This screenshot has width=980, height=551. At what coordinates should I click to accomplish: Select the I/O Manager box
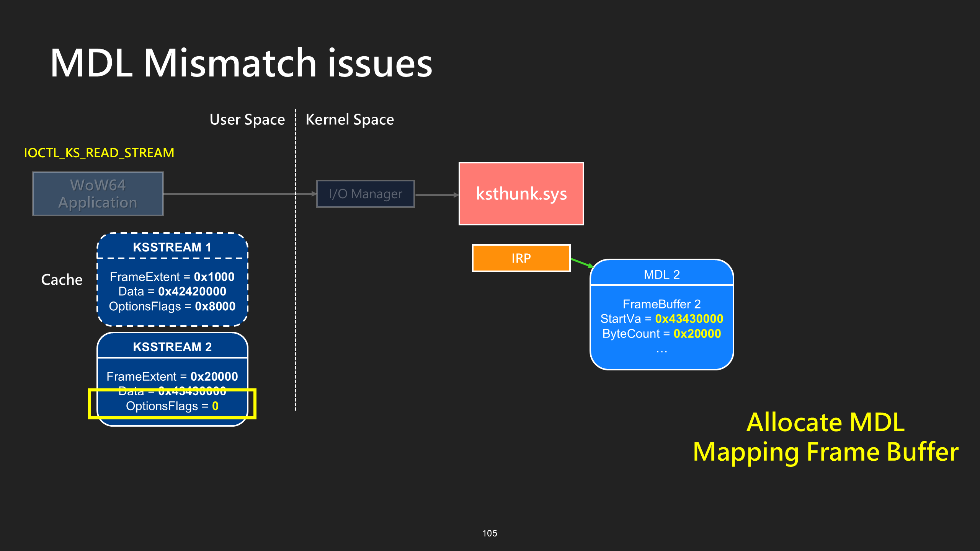pyautogui.click(x=366, y=194)
